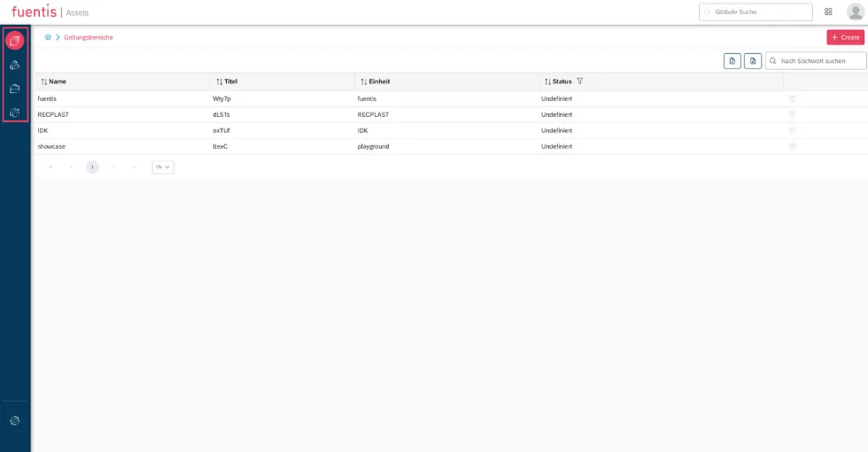Click the playground Einheit cell
The height and width of the screenshot is (452, 868).
click(373, 146)
